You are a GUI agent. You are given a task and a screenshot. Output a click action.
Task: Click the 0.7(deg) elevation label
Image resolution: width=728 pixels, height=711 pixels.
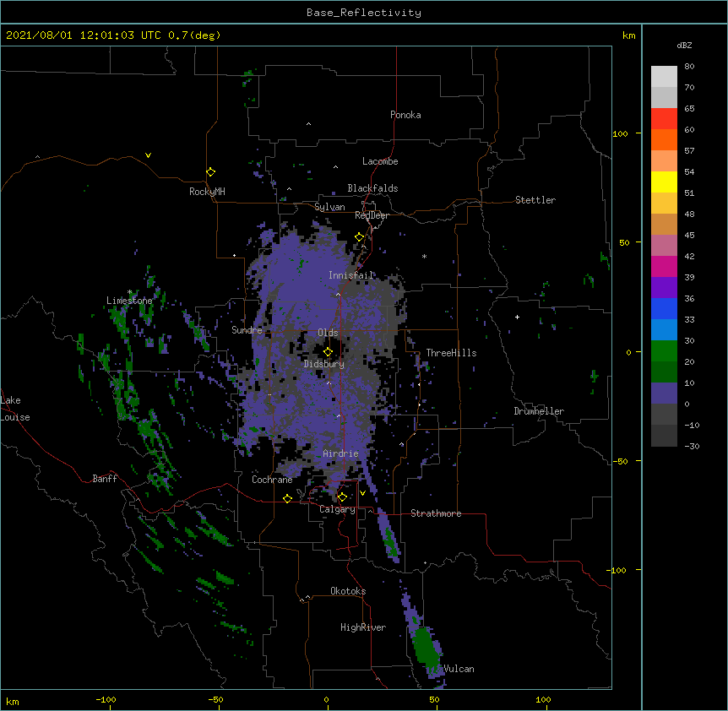pos(194,35)
